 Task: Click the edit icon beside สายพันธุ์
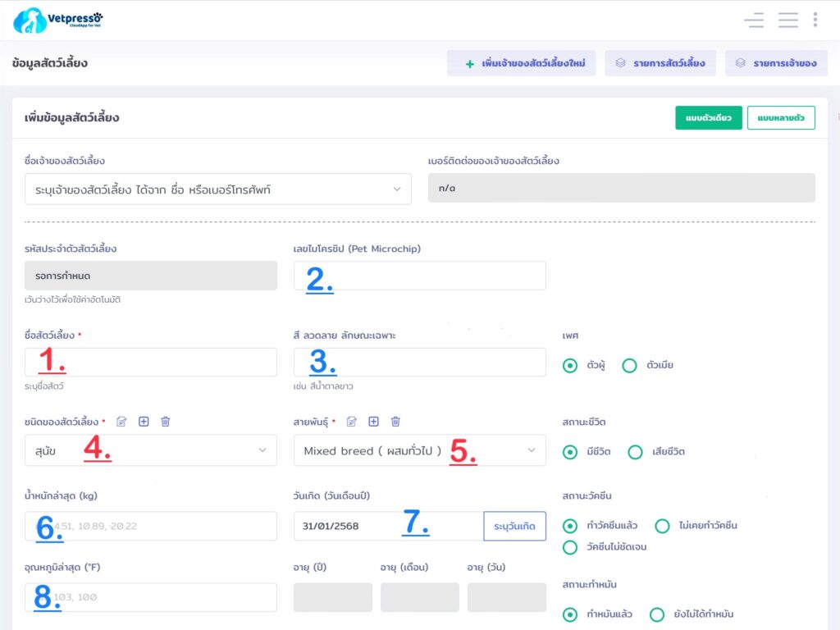(351, 422)
